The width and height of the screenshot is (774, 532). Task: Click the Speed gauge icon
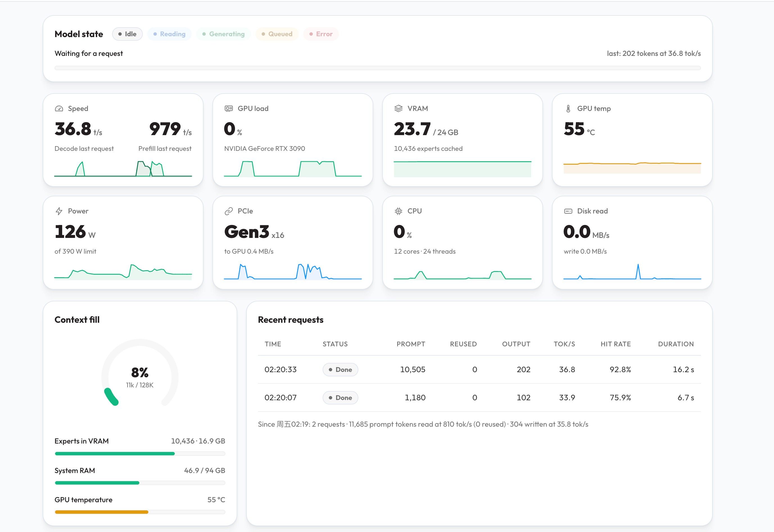click(x=59, y=109)
